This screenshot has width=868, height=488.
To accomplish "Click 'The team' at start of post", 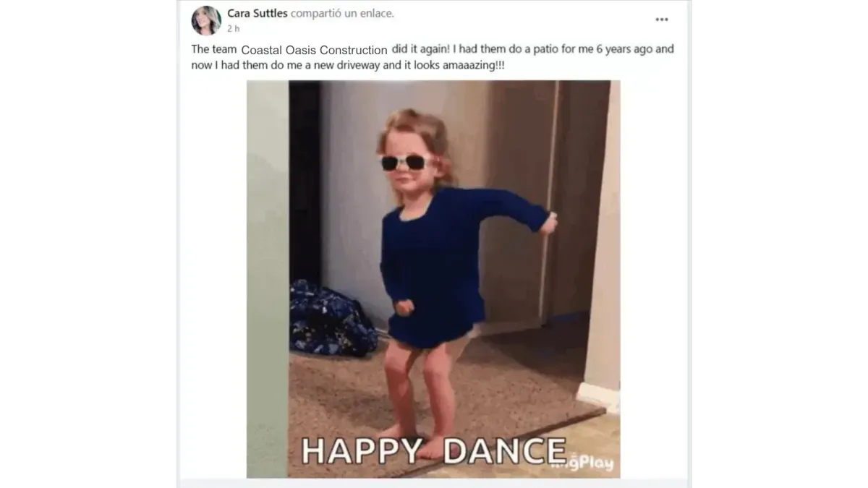I will coord(214,49).
